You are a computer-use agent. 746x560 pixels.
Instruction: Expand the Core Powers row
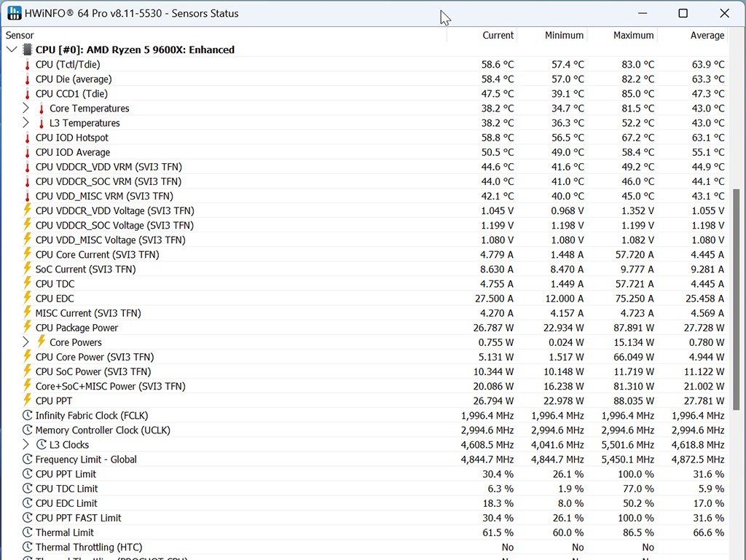click(25, 342)
